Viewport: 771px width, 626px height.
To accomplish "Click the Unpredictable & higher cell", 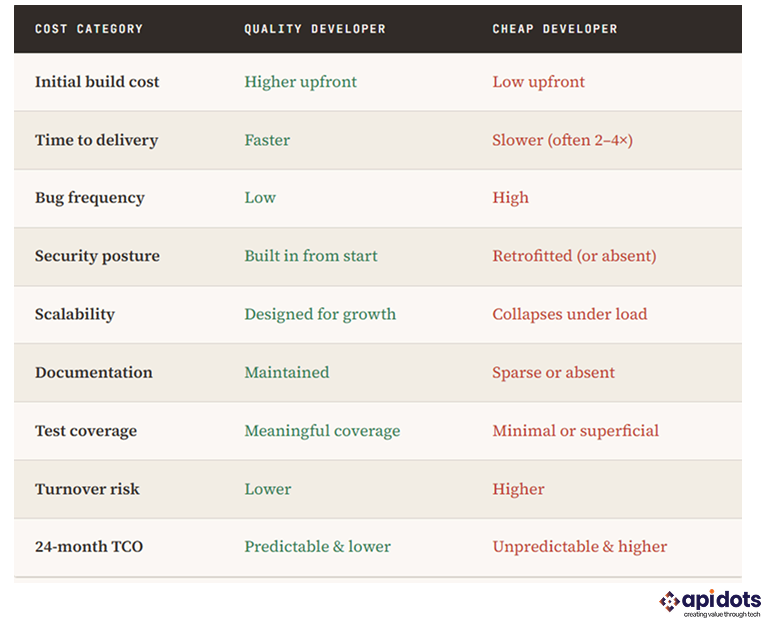I will [x=579, y=547].
